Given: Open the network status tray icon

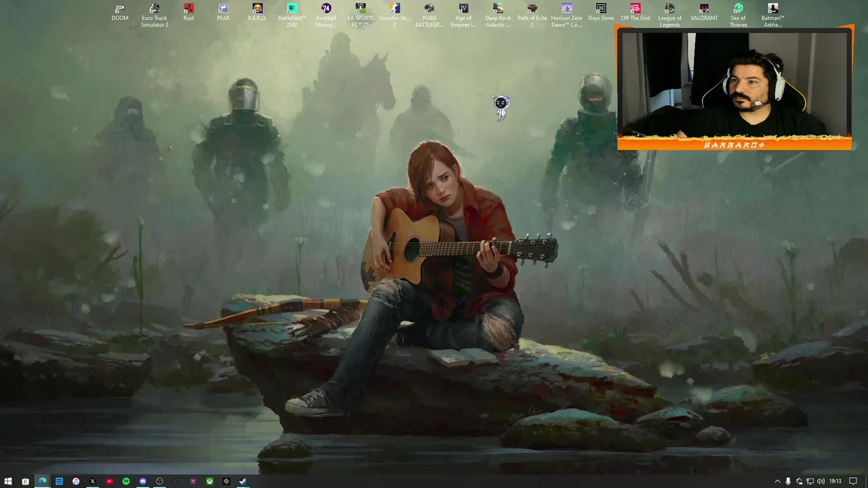Looking at the screenshot, I should coord(810,481).
